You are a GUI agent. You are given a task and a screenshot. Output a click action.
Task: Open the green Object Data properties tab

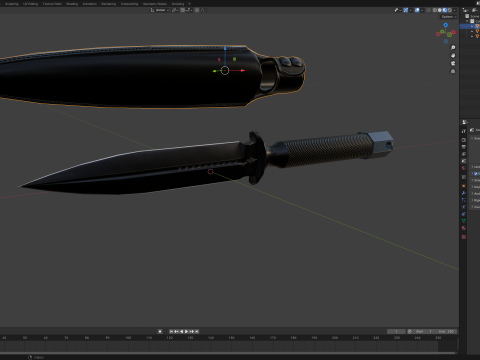coord(464,221)
